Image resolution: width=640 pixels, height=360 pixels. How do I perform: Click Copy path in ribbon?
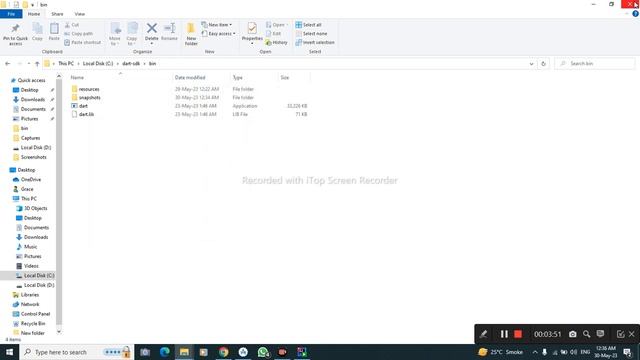pos(78,33)
